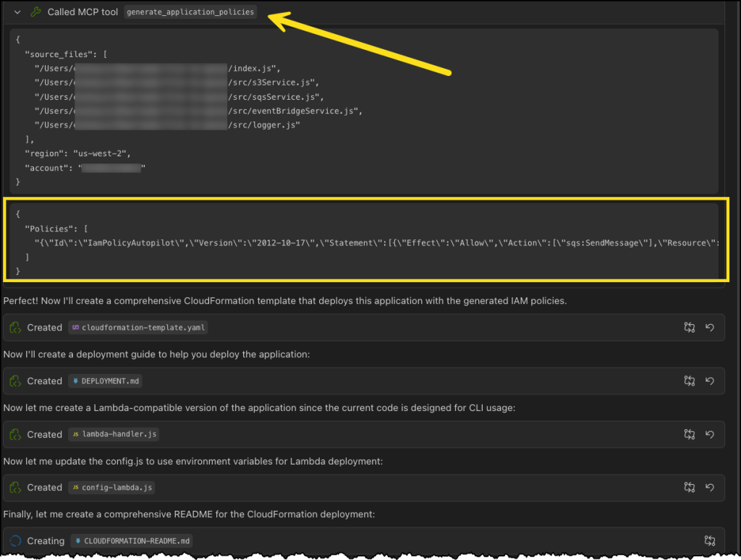
Task: Click the created-file icon on lambda-handler.js row
Action: pyautogui.click(x=15, y=434)
